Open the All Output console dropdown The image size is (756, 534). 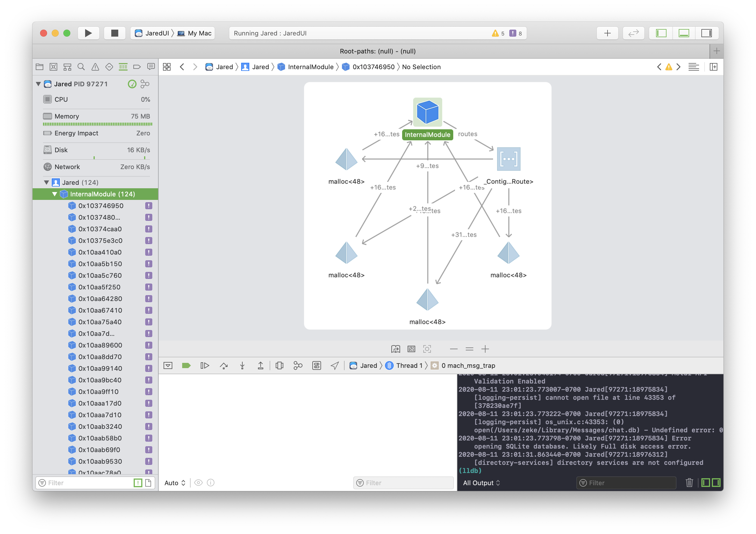481,483
